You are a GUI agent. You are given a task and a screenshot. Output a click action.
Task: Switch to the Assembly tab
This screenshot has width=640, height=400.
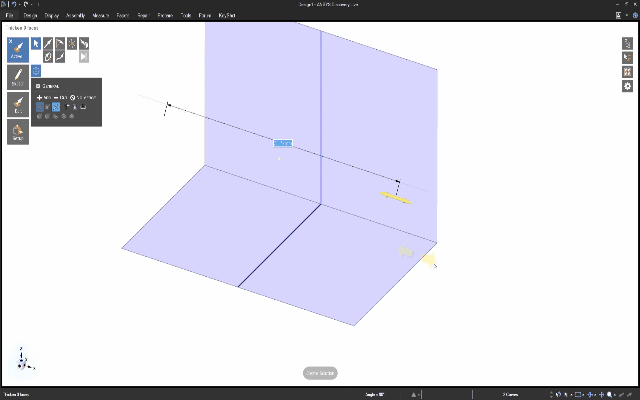coord(76,16)
